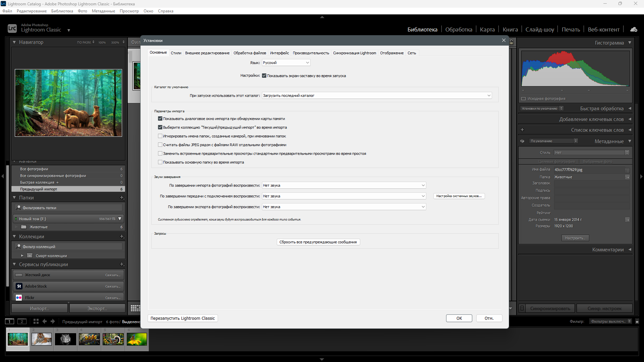Click the plus icon in Коллекции panel
Viewport: 644px width, 362px height.
(122, 237)
